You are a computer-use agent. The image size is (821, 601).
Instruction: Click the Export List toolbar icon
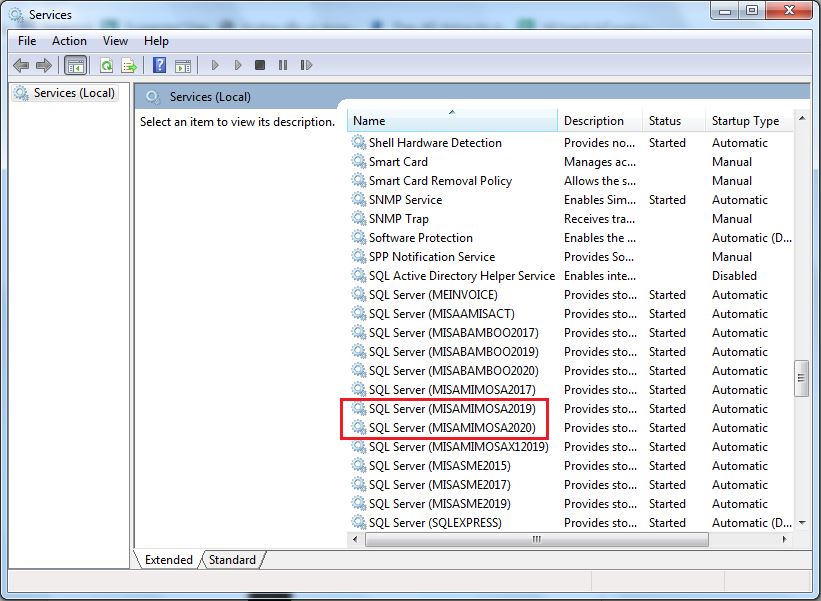pos(129,65)
